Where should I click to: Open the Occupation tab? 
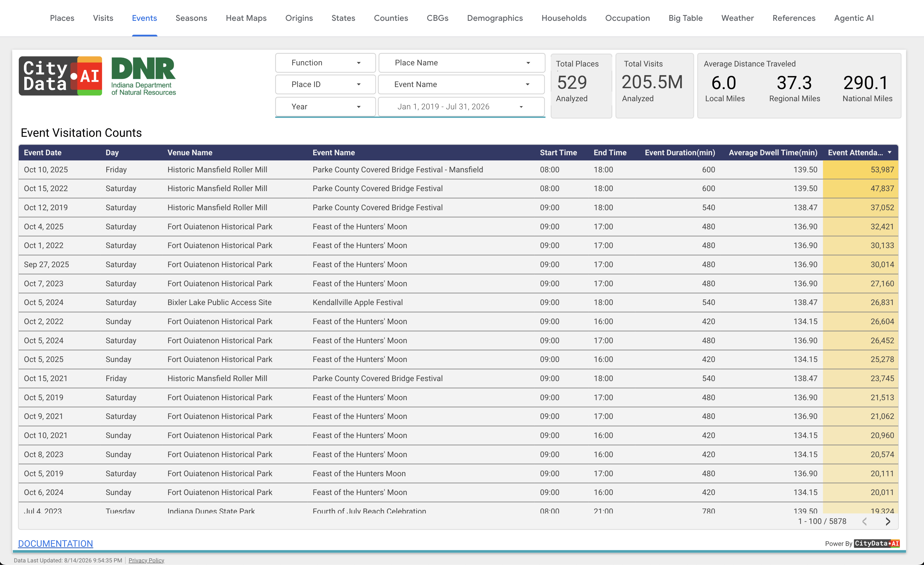tap(627, 18)
